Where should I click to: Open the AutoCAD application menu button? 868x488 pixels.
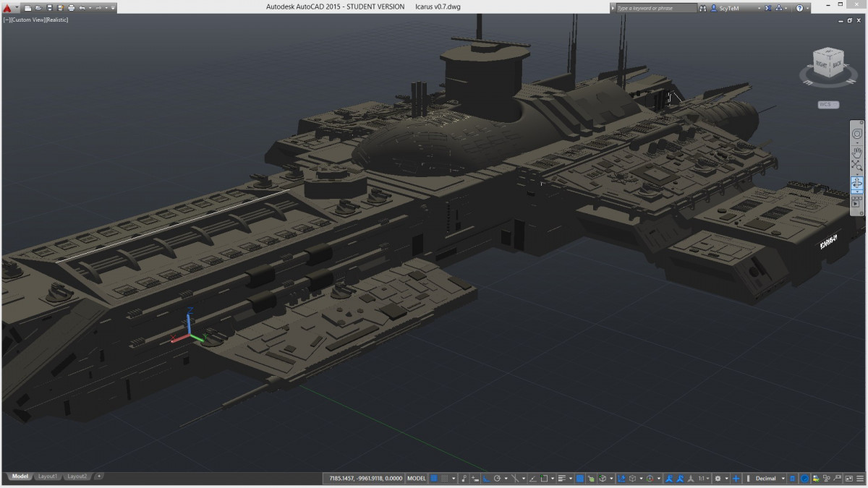tap(7, 7)
